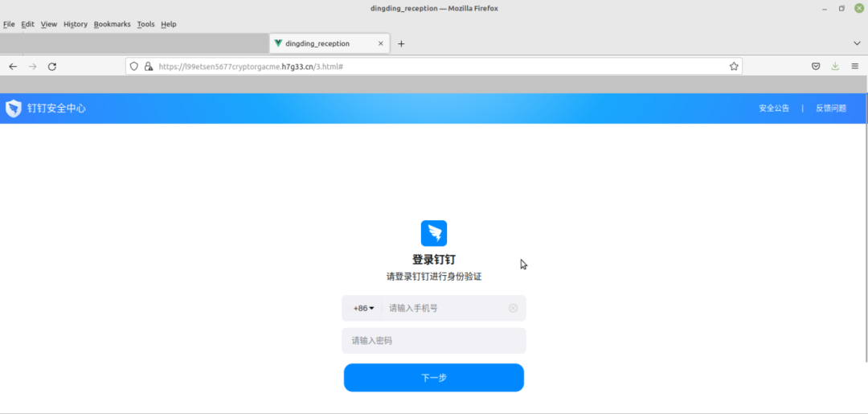This screenshot has width=868, height=414.
Task: Open the Bookmarks menu
Action: click(113, 24)
